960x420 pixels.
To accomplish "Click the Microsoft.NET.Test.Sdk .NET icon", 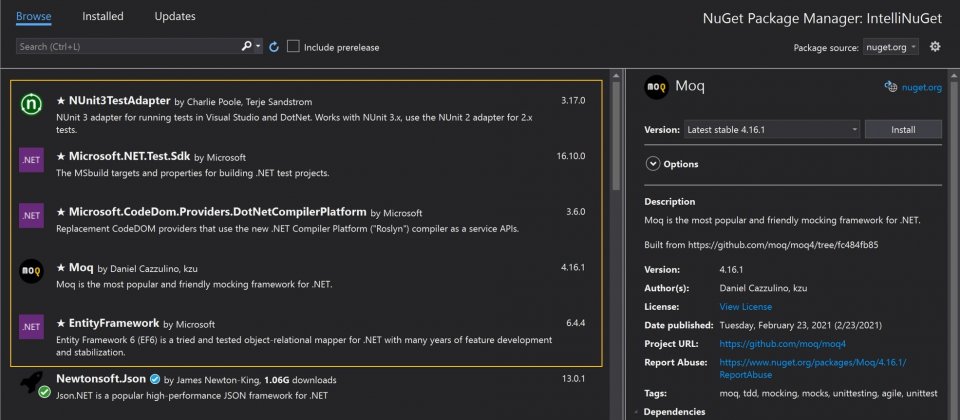I will 31,160.
